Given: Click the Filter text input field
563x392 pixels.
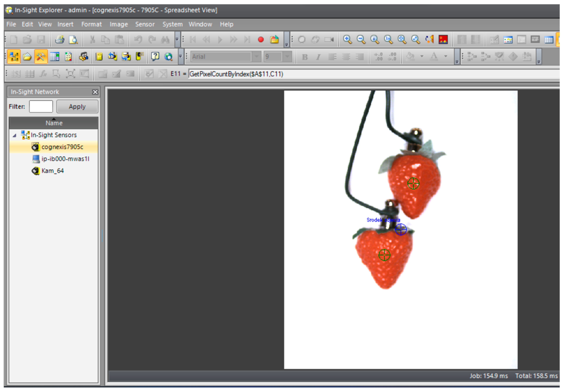Looking at the screenshot, I should coord(41,107).
